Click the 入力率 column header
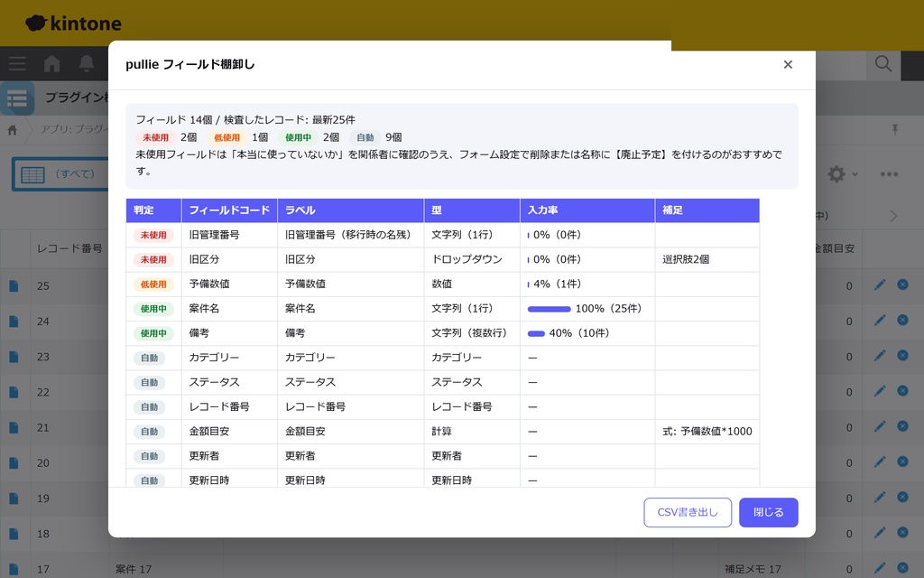 tap(587, 210)
